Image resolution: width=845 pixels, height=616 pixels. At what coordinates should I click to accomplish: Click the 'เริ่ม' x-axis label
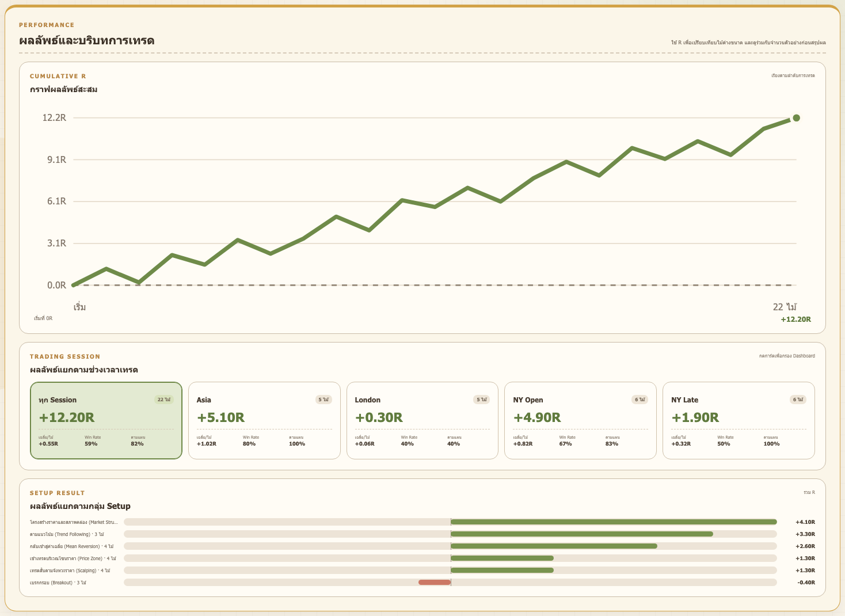tap(79, 307)
